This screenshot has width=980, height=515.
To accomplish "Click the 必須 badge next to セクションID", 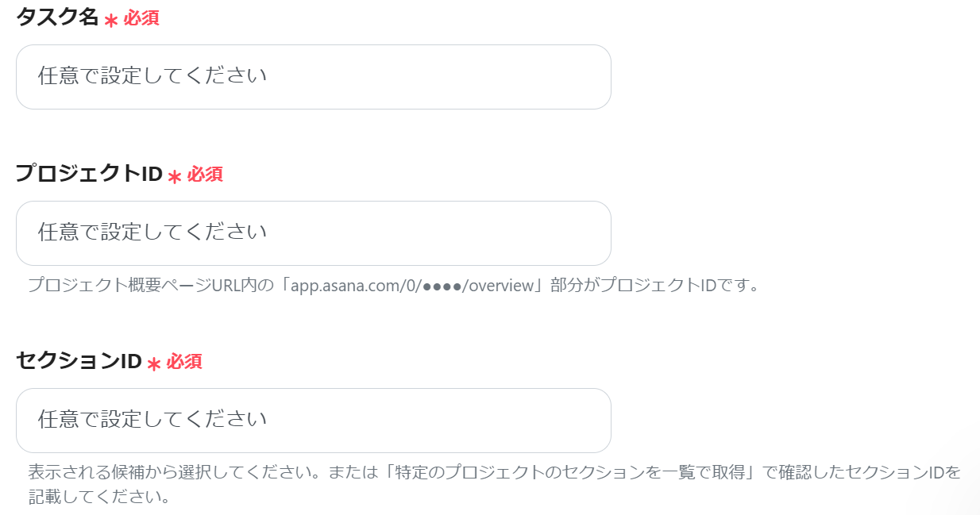I will (x=184, y=361).
